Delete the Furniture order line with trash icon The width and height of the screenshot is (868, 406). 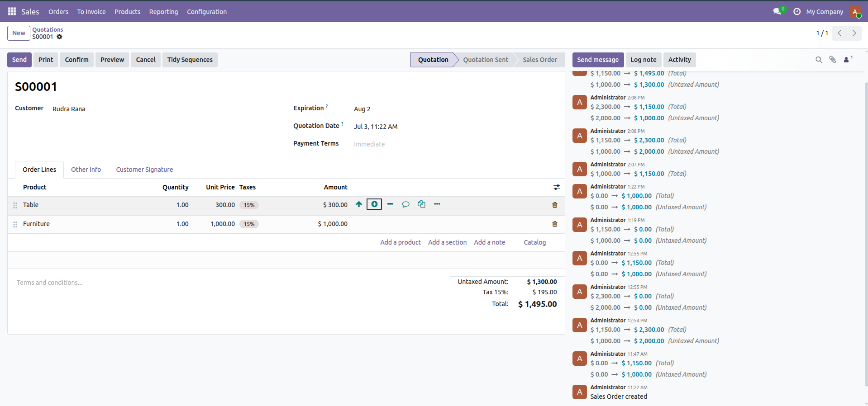(555, 224)
